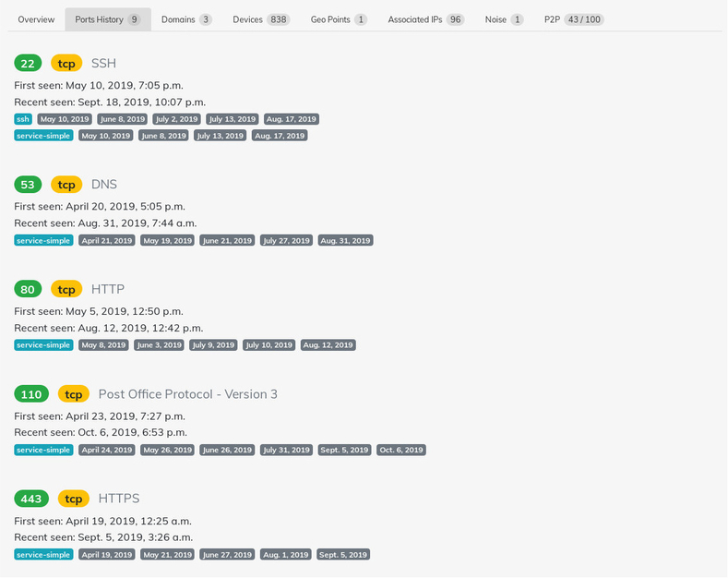Click the tcp badge beside HTTP label
The height and width of the screenshot is (578, 728).
(x=66, y=289)
